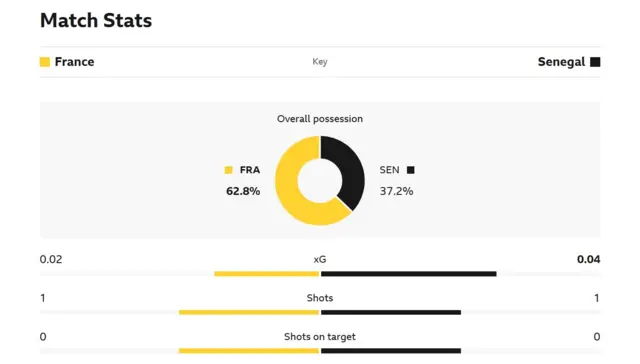Click the France team name in key
Screen dimensions: 640x364
click(x=74, y=62)
